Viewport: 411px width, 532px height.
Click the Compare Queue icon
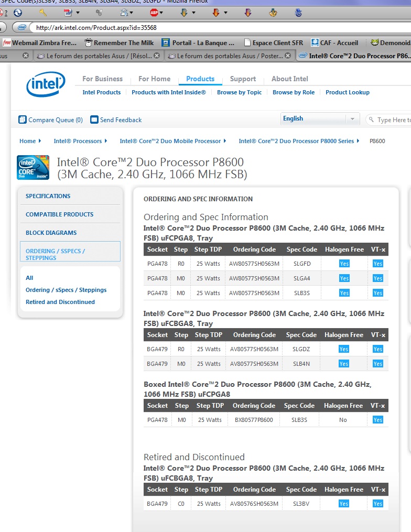23,120
